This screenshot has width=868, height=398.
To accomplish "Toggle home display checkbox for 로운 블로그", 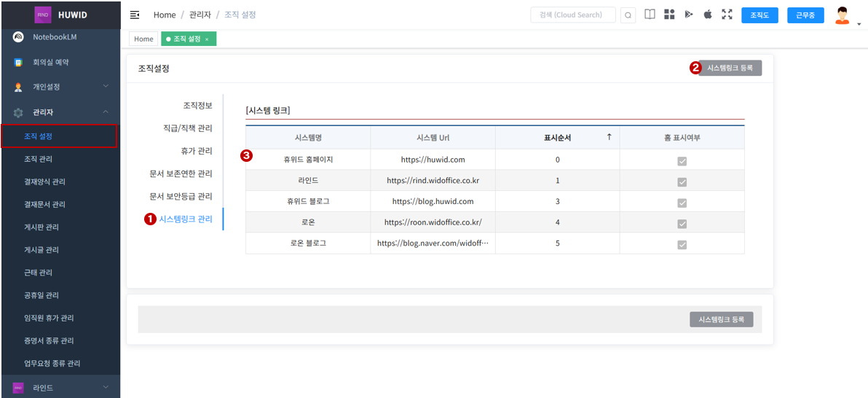I will point(682,245).
